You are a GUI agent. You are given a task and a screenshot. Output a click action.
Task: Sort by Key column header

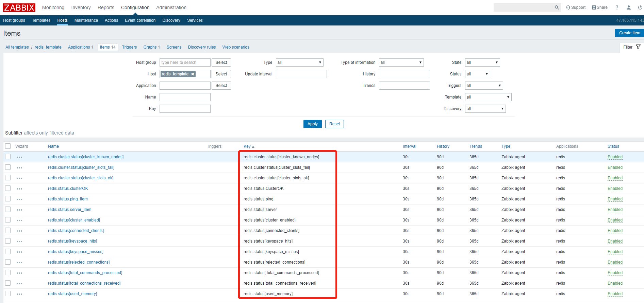coord(249,146)
